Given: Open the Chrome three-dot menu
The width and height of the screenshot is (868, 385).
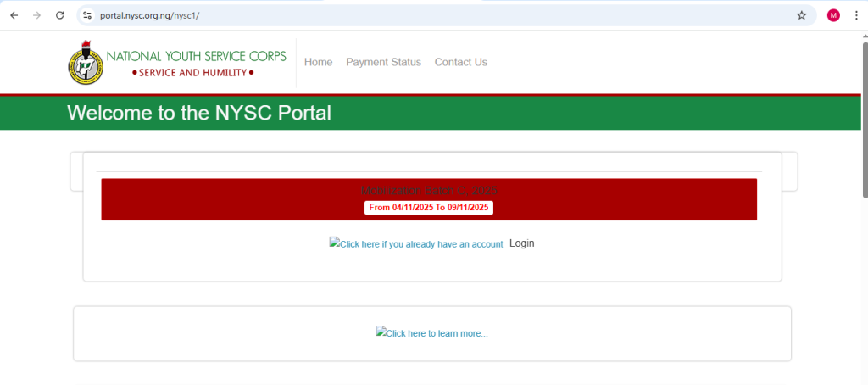Looking at the screenshot, I should coord(855,15).
